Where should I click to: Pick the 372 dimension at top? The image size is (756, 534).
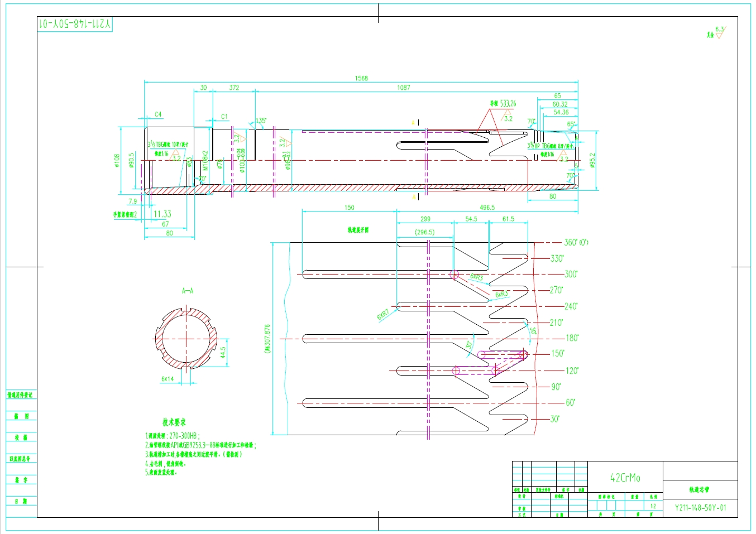coord(234,88)
